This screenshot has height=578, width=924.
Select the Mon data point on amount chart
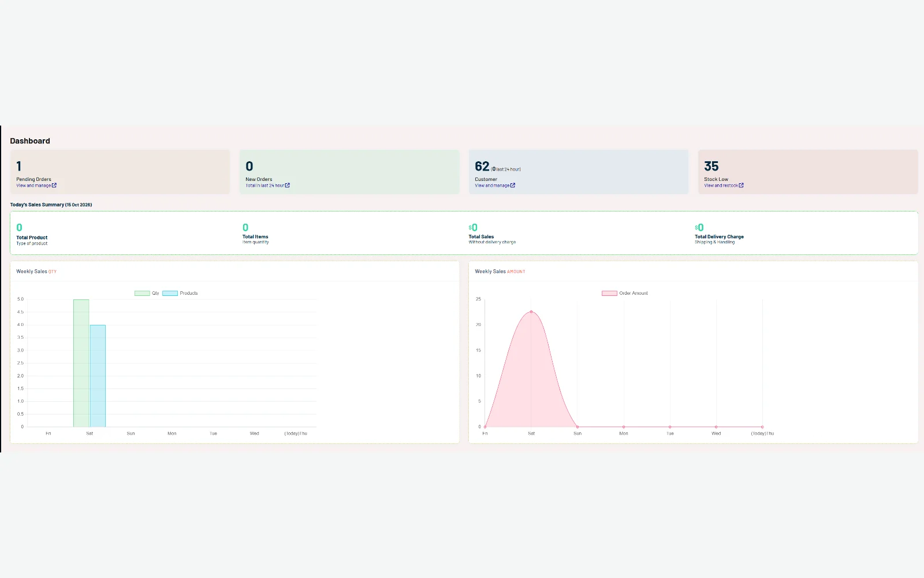(x=624, y=427)
